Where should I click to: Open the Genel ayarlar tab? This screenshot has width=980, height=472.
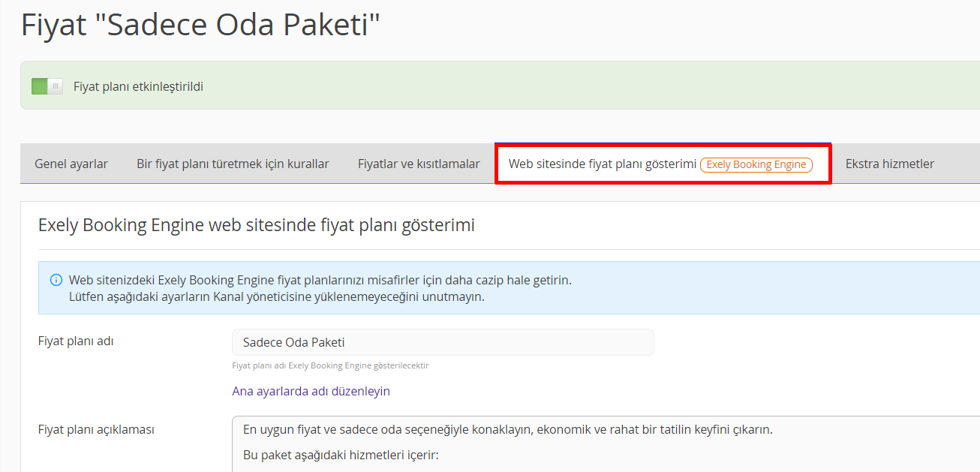click(x=71, y=164)
